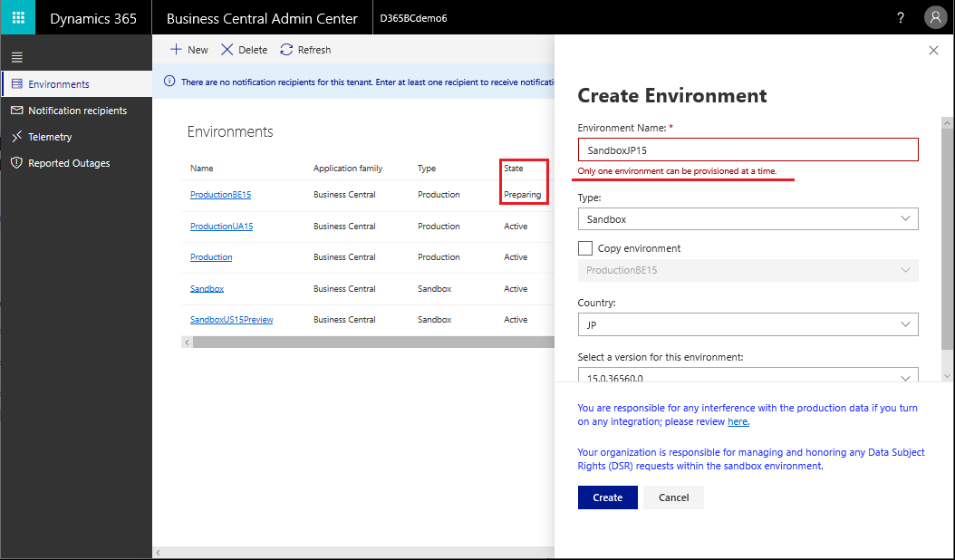The image size is (955, 560).
Task: Click the Active state of ProductionUA15
Action: pos(516,226)
